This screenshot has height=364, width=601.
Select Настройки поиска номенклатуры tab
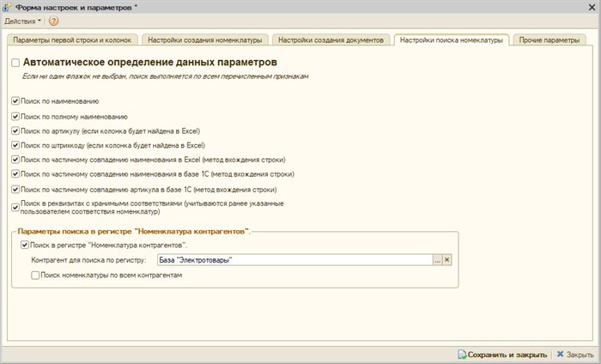point(451,39)
